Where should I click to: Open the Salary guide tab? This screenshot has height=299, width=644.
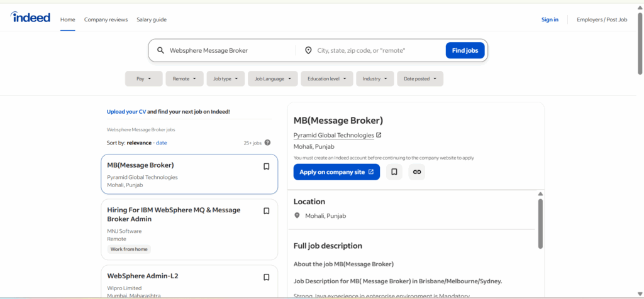click(x=152, y=19)
